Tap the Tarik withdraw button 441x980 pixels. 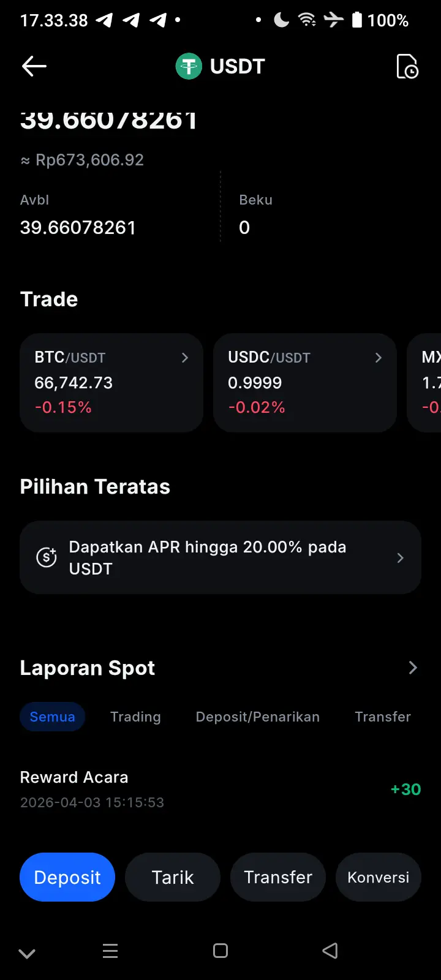click(173, 877)
